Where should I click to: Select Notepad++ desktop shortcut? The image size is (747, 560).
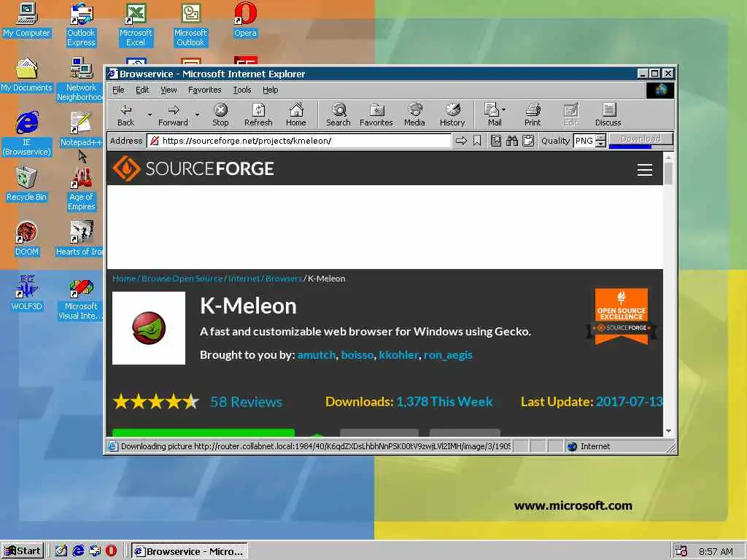[81, 130]
